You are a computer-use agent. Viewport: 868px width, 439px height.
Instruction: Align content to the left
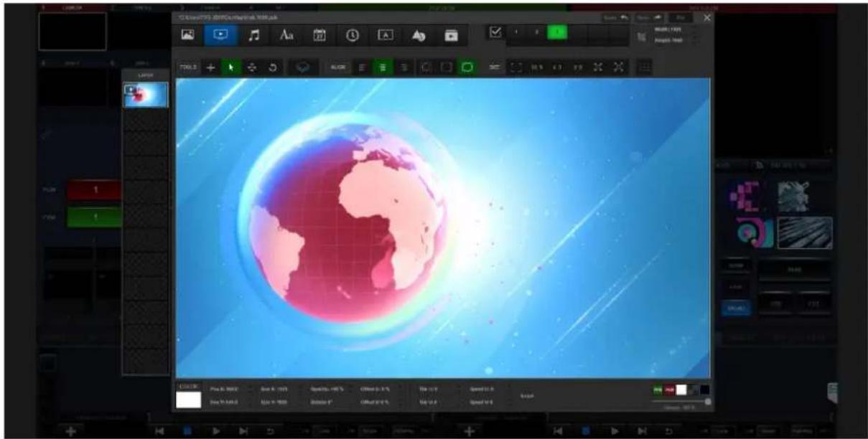pyautogui.click(x=363, y=67)
